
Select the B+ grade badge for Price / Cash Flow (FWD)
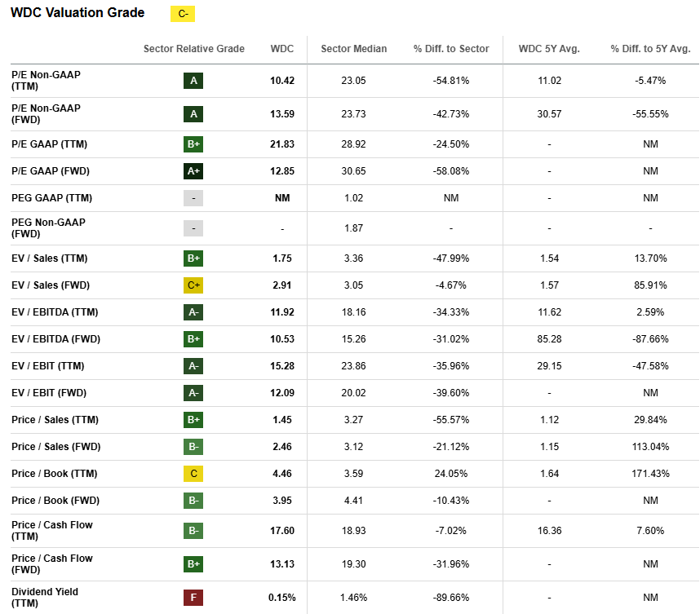[193, 563]
